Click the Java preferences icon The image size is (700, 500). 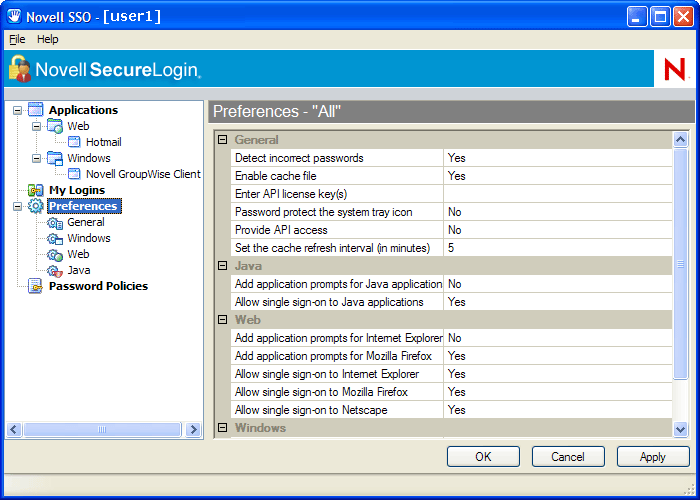coord(55,270)
